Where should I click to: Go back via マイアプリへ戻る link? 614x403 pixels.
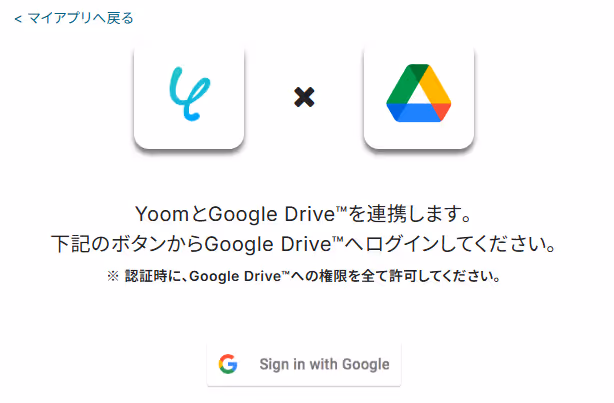click(x=74, y=18)
